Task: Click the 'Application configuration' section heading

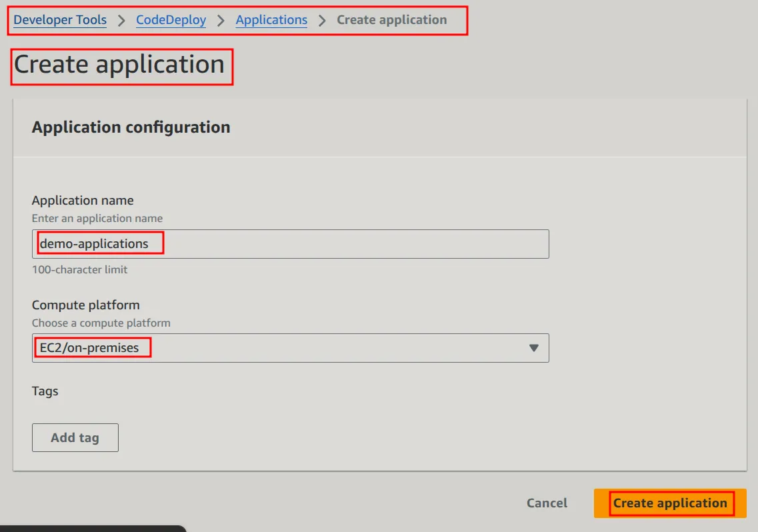Action: tap(131, 127)
